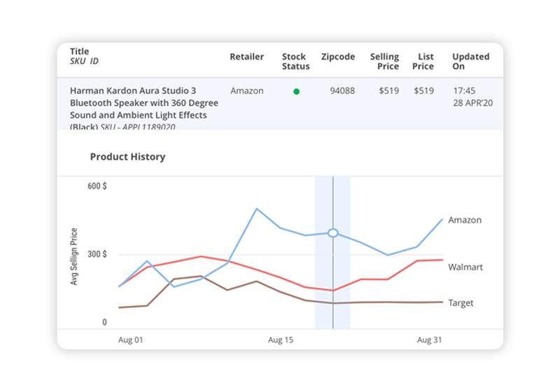Viewport: 560px width, 392px height.
Task: Click the Retailer column header
Action: 247,57
